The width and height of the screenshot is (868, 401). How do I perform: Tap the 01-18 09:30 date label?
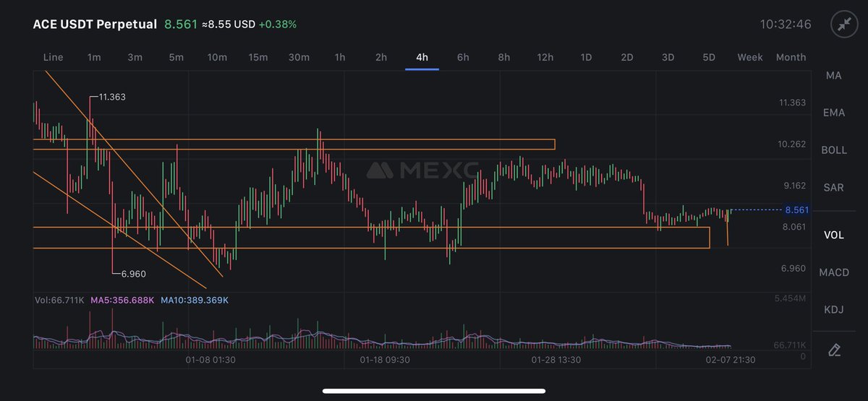[386, 359]
